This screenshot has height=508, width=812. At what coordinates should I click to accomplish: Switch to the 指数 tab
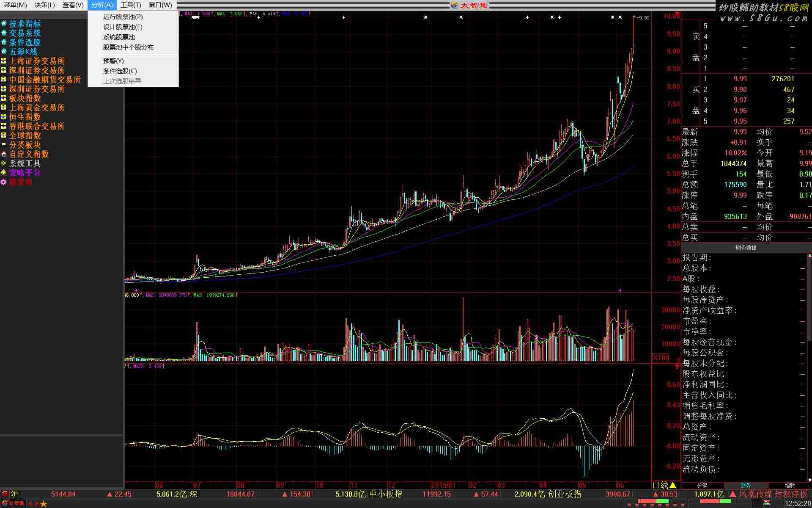789,486
